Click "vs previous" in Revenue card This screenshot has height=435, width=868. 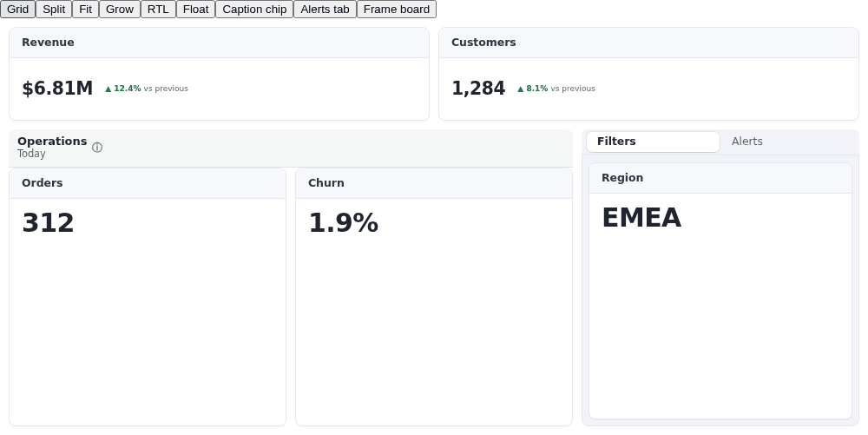coord(166,89)
